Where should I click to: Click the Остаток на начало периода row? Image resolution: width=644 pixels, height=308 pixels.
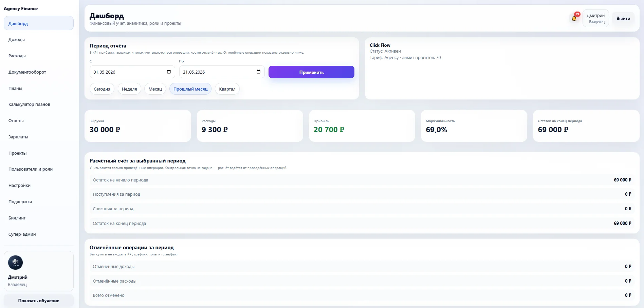[x=362, y=180]
